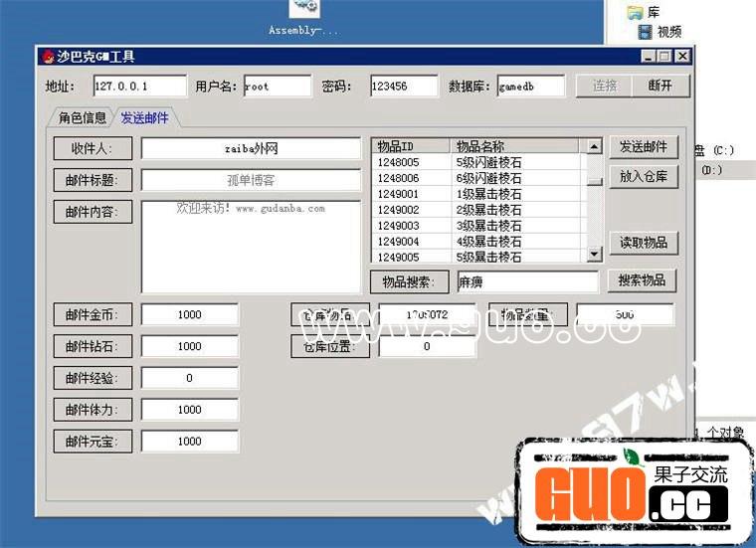Select the row 1249003 3级暴击棱石
The image size is (756, 548).
[x=479, y=226]
